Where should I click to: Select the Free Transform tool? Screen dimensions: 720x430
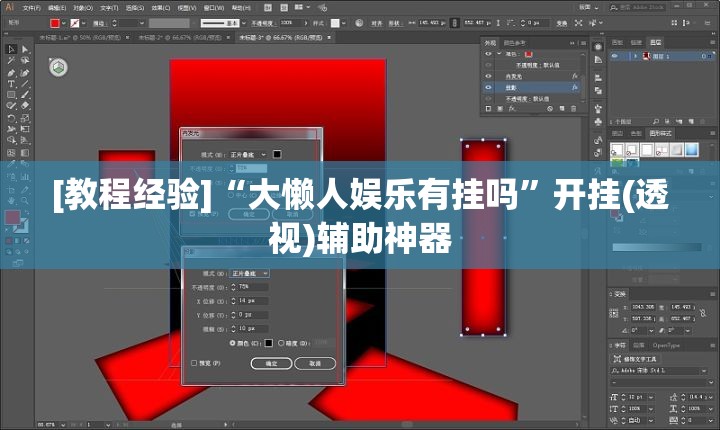tap(25, 129)
